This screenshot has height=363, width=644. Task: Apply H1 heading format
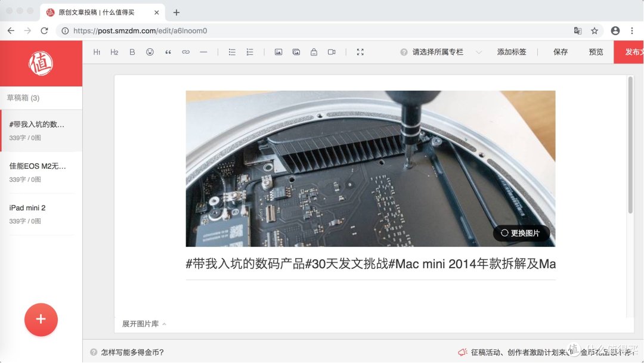(x=97, y=52)
